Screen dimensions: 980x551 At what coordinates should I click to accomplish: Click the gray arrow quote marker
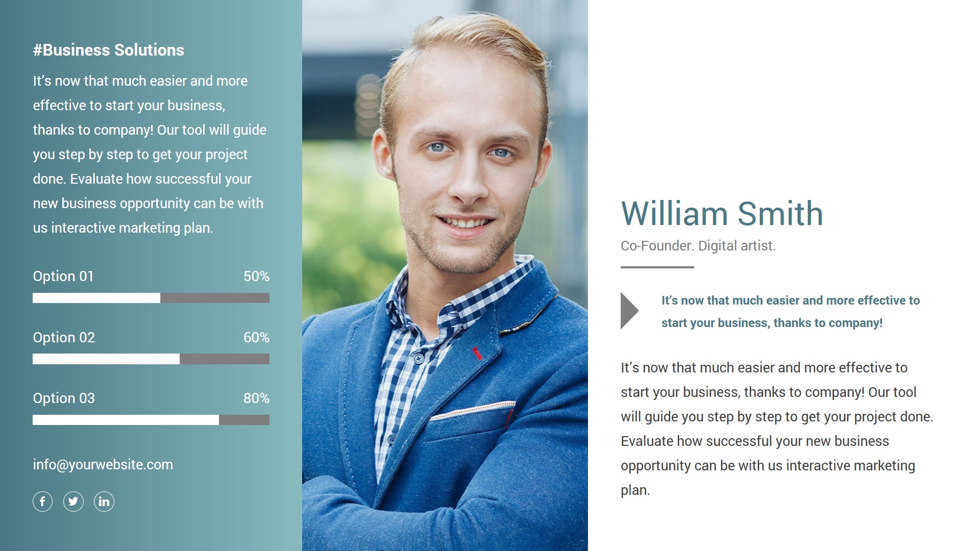click(x=629, y=311)
